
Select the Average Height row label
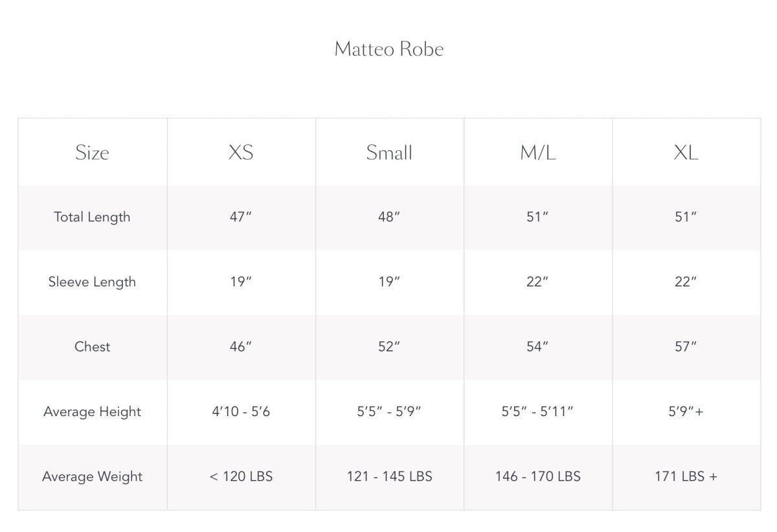(x=92, y=412)
